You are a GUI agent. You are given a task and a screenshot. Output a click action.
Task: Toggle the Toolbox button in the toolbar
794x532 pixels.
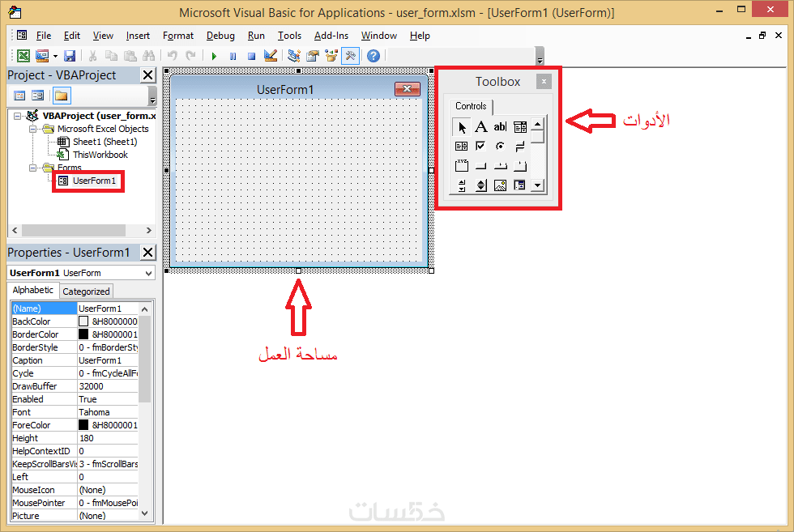(x=350, y=56)
